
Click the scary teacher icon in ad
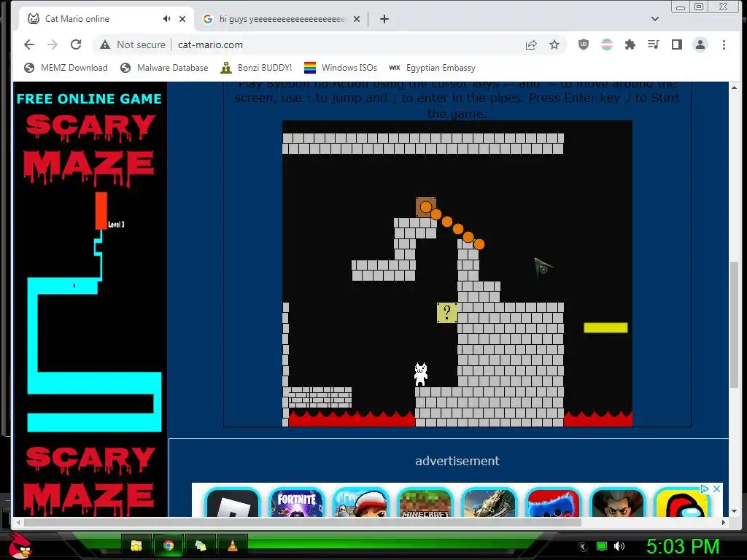click(x=617, y=503)
